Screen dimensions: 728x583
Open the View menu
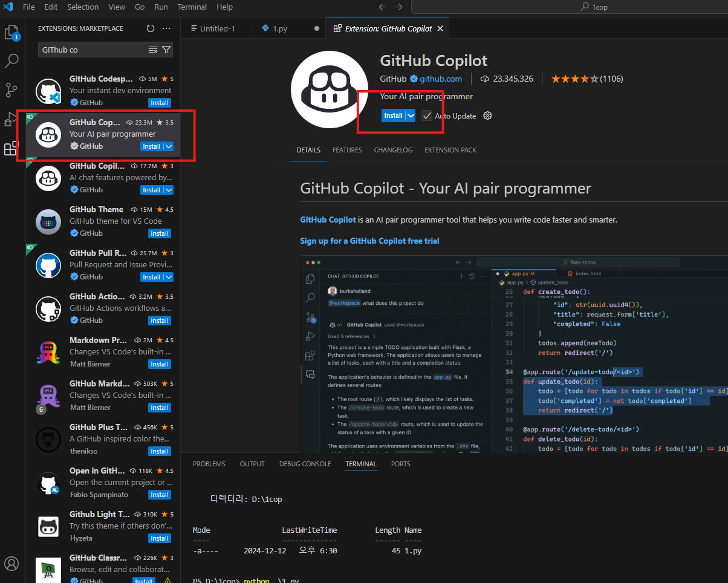(117, 7)
